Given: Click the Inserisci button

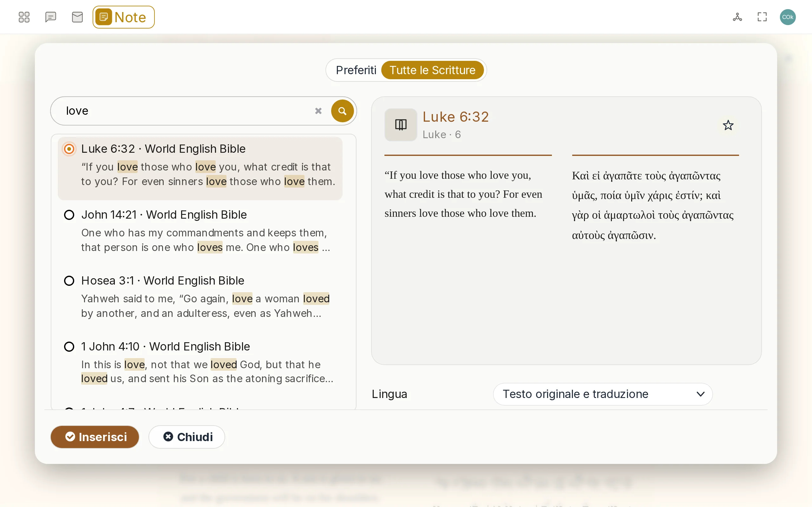Looking at the screenshot, I should coord(95,437).
